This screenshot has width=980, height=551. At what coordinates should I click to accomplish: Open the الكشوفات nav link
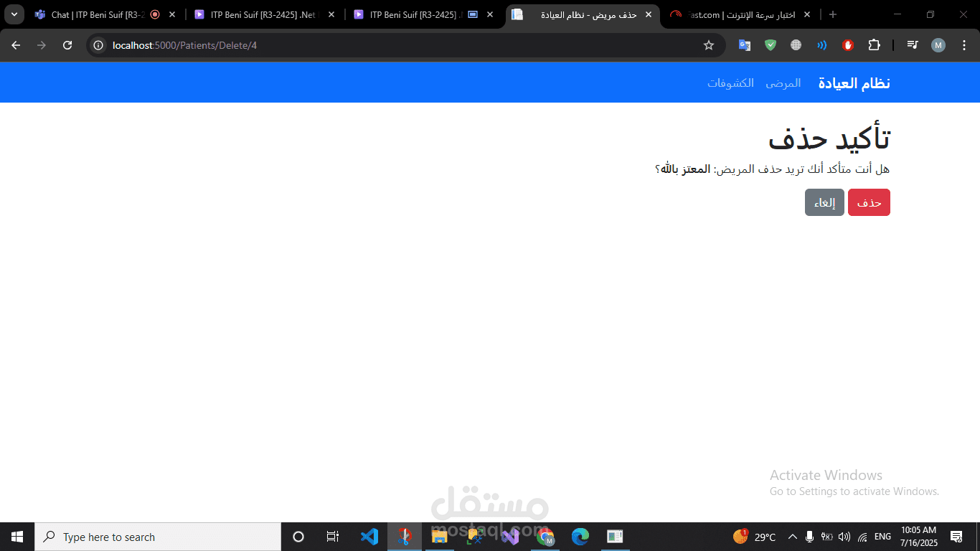click(730, 83)
